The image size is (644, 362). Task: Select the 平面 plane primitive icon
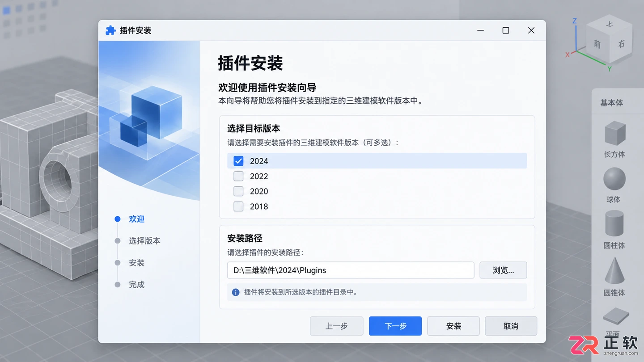click(x=616, y=316)
